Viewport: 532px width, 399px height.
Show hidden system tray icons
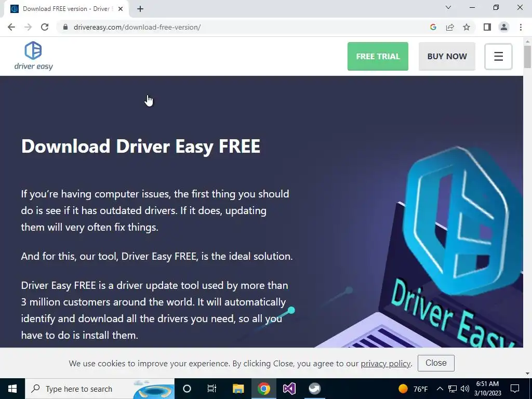440,389
